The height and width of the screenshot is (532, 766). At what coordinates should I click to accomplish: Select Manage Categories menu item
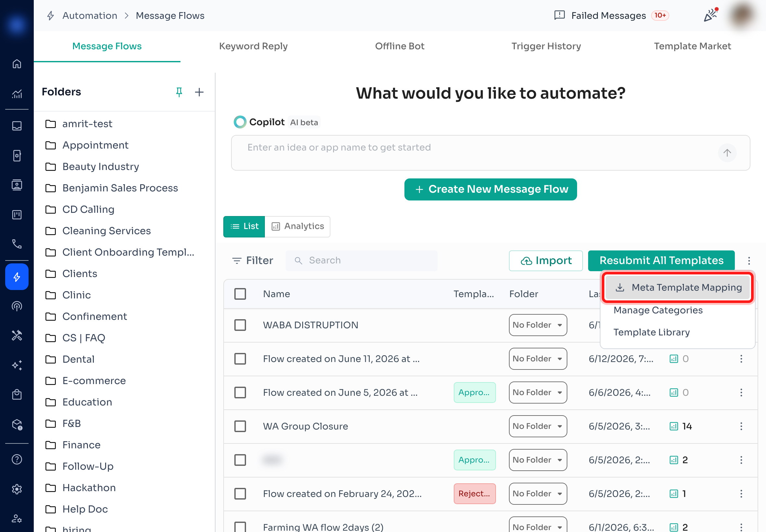click(658, 310)
